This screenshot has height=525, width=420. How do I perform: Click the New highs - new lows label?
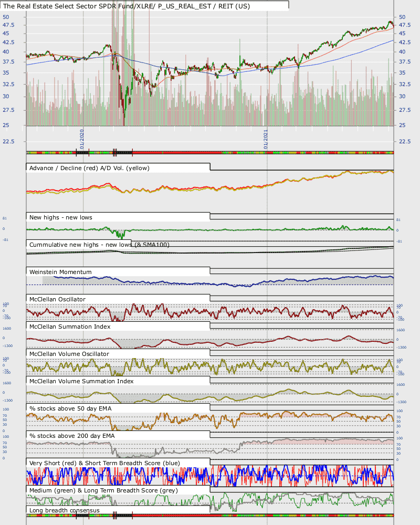[x=60, y=217]
